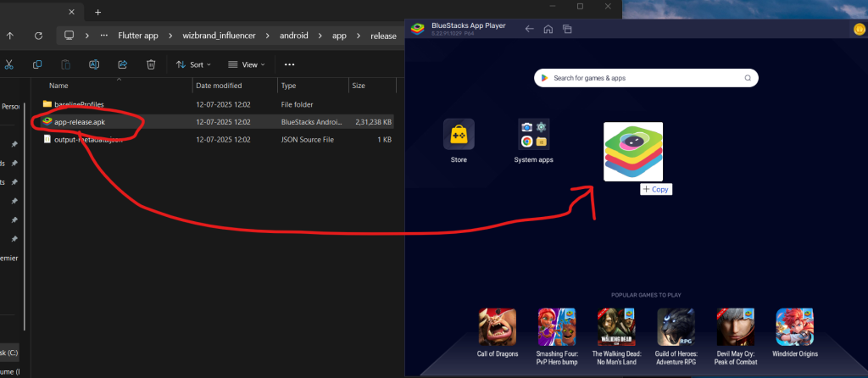Click the Delete trash icon

click(151, 64)
